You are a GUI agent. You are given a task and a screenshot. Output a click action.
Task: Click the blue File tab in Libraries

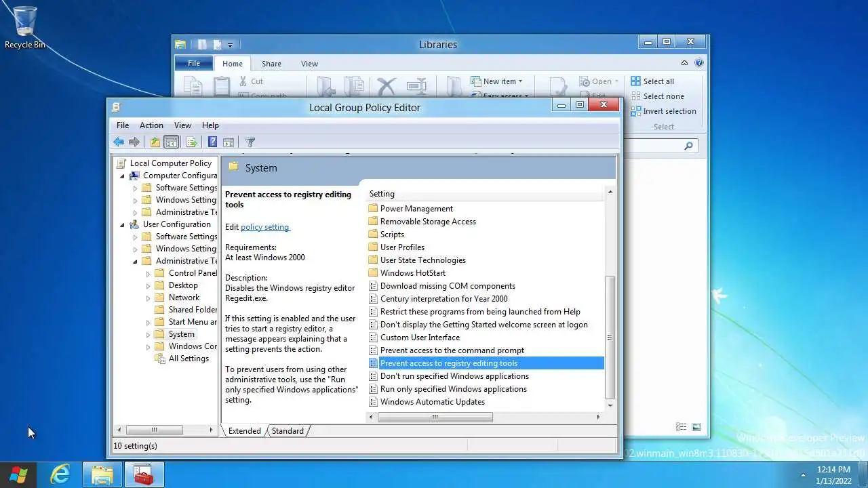(x=194, y=64)
